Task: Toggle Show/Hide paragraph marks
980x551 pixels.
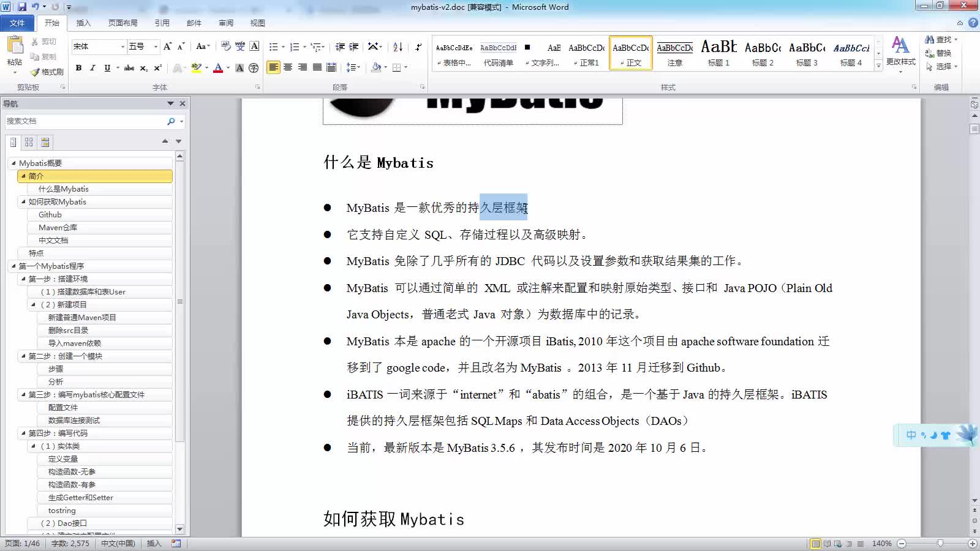Action: tap(418, 47)
